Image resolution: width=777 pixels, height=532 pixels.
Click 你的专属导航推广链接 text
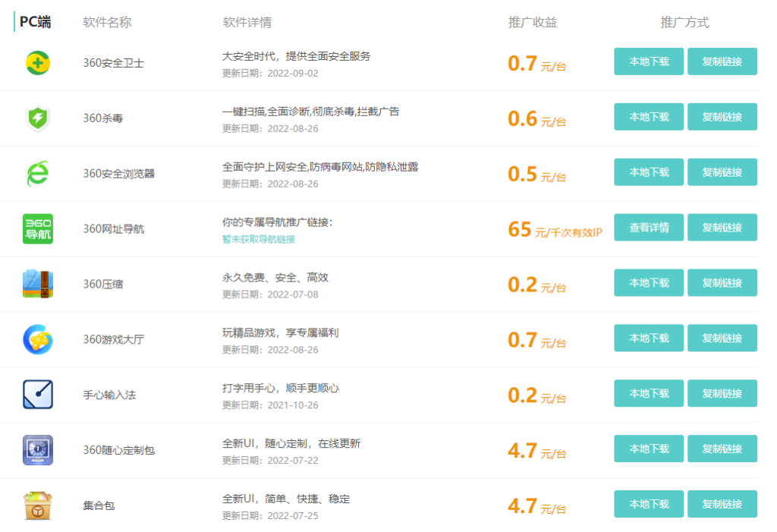pyautogui.click(x=278, y=222)
